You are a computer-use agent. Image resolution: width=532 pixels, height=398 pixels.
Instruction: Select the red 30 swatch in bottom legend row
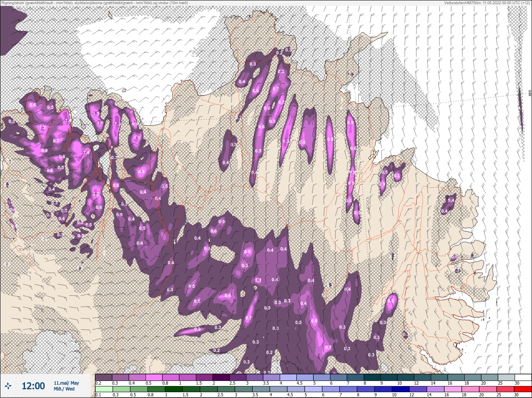[523, 389]
